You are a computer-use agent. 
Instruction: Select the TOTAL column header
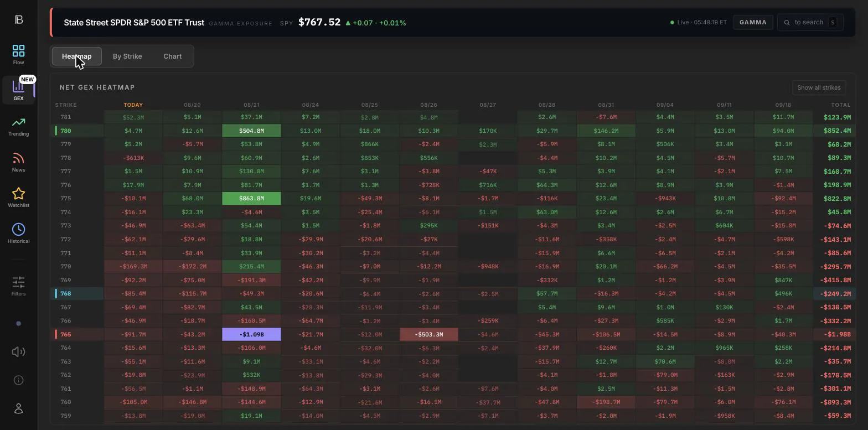[x=841, y=105]
